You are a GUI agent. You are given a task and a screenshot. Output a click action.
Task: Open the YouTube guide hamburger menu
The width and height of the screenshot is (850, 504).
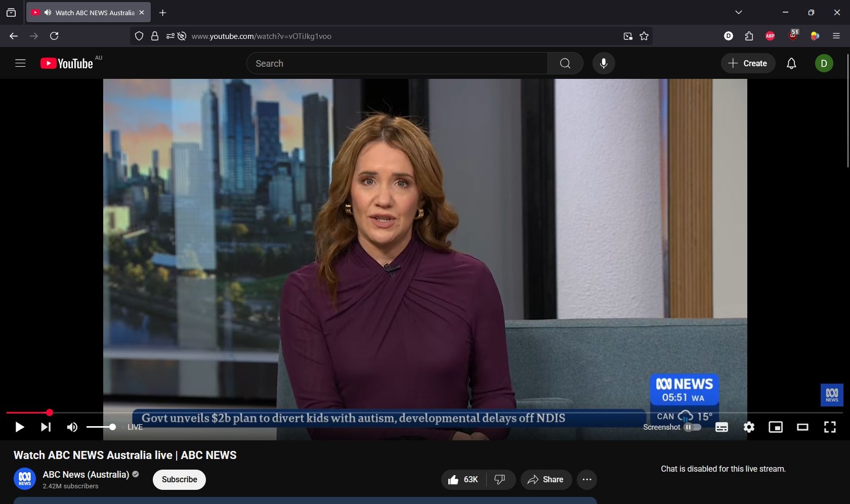[x=20, y=63]
